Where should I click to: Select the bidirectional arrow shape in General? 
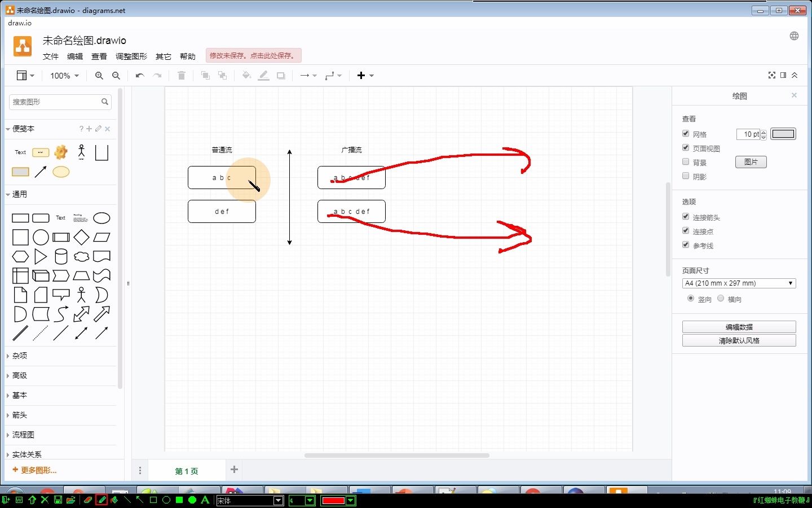pyautogui.click(x=81, y=314)
